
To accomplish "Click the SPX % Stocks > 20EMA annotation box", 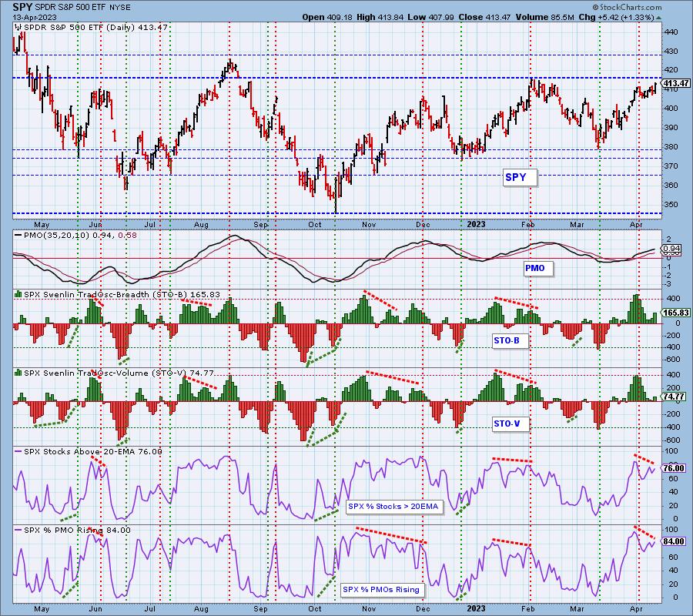I will coord(393,507).
